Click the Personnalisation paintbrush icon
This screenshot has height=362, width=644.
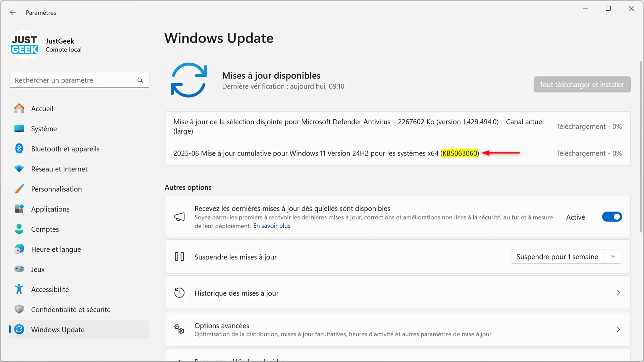[x=19, y=189]
